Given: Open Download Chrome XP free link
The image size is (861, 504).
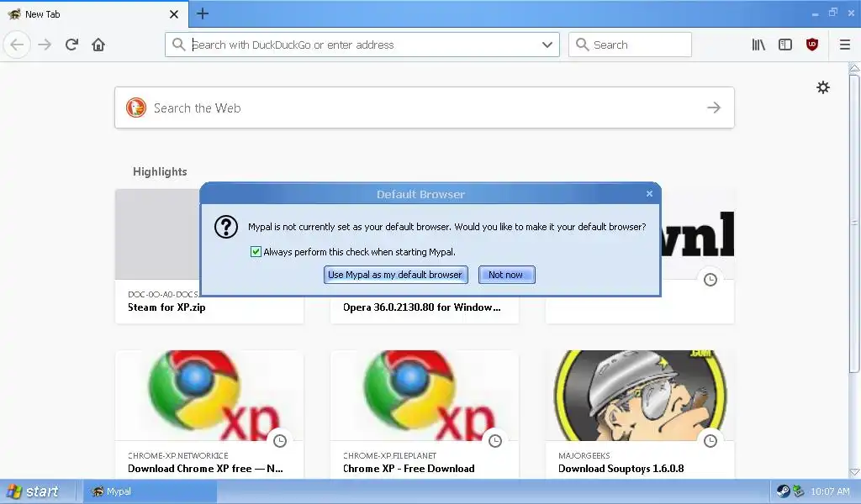Looking at the screenshot, I should pyautogui.click(x=205, y=469).
